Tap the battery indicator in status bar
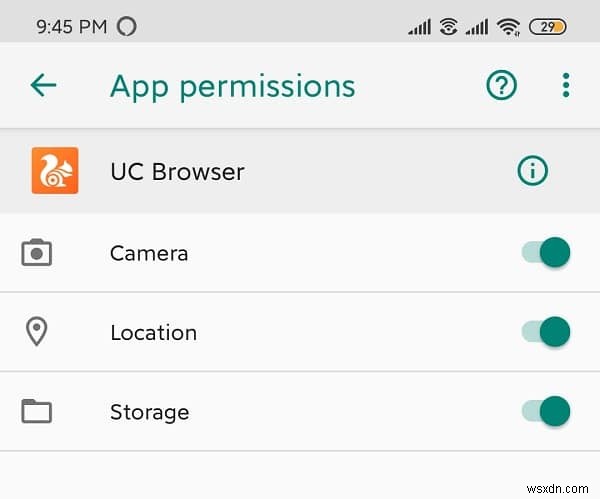Image resolution: width=600 pixels, height=499 pixels. click(549, 27)
